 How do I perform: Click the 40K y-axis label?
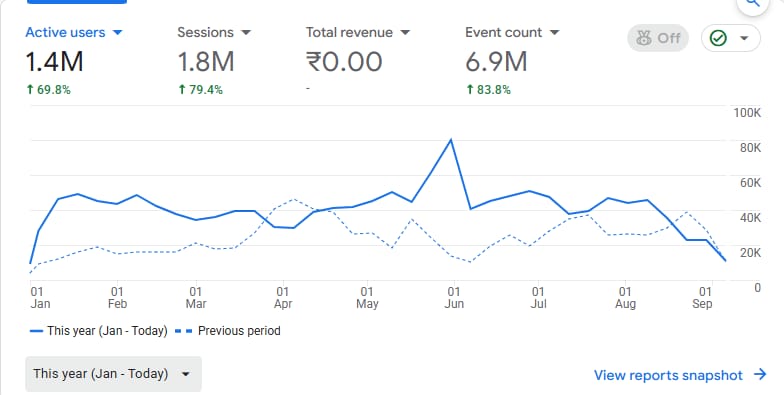click(x=750, y=218)
